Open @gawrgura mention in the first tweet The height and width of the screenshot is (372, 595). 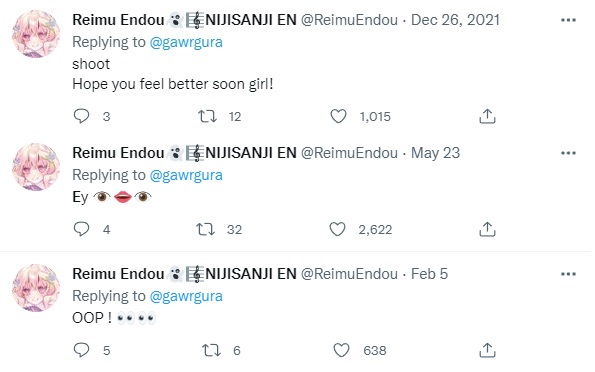pos(186,43)
